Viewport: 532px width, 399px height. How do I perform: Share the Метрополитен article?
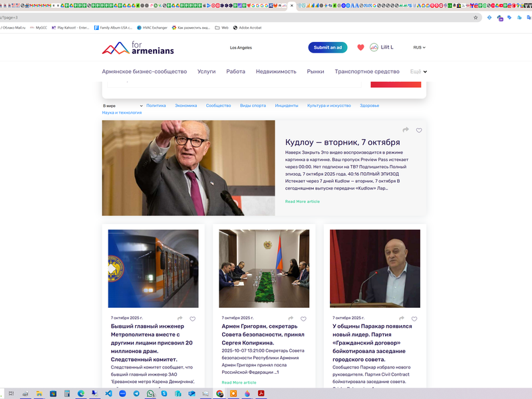[x=180, y=319]
